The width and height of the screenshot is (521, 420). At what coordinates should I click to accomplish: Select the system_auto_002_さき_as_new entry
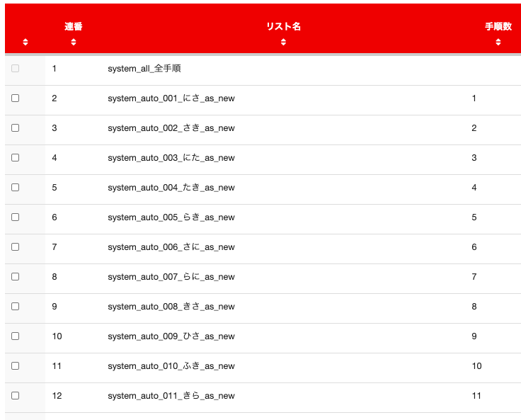(x=171, y=128)
